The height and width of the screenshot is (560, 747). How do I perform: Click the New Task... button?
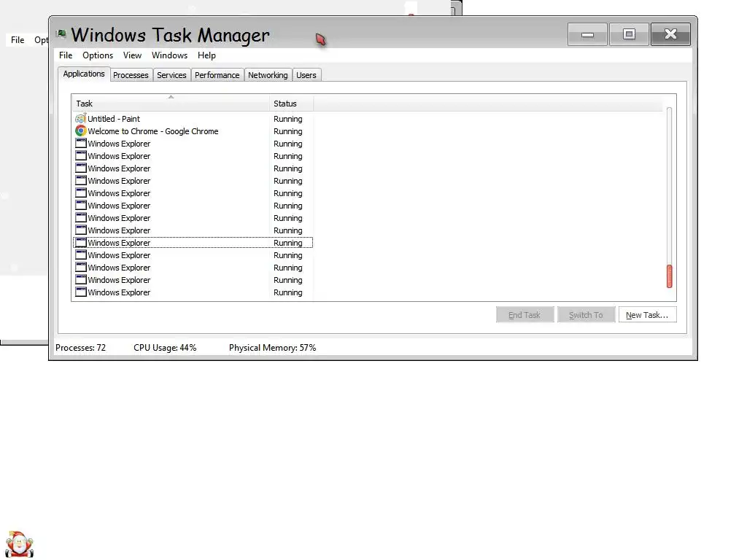[647, 315]
